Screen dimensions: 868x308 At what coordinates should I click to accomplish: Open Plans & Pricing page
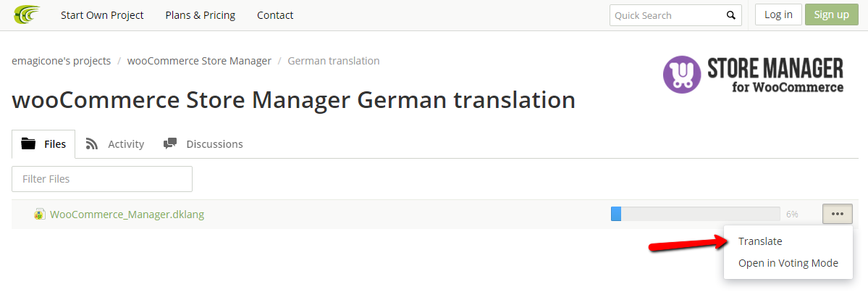click(x=200, y=15)
